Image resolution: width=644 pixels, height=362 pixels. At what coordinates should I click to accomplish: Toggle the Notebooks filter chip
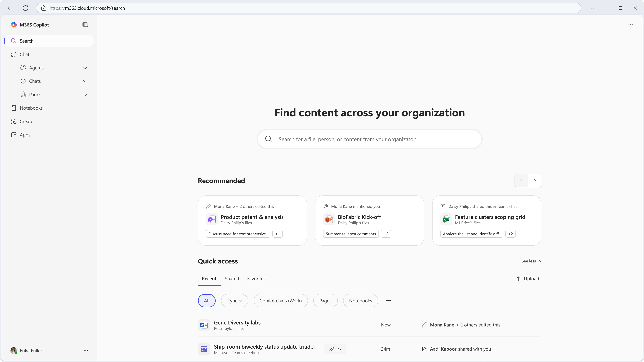pyautogui.click(x=360, y=300)
